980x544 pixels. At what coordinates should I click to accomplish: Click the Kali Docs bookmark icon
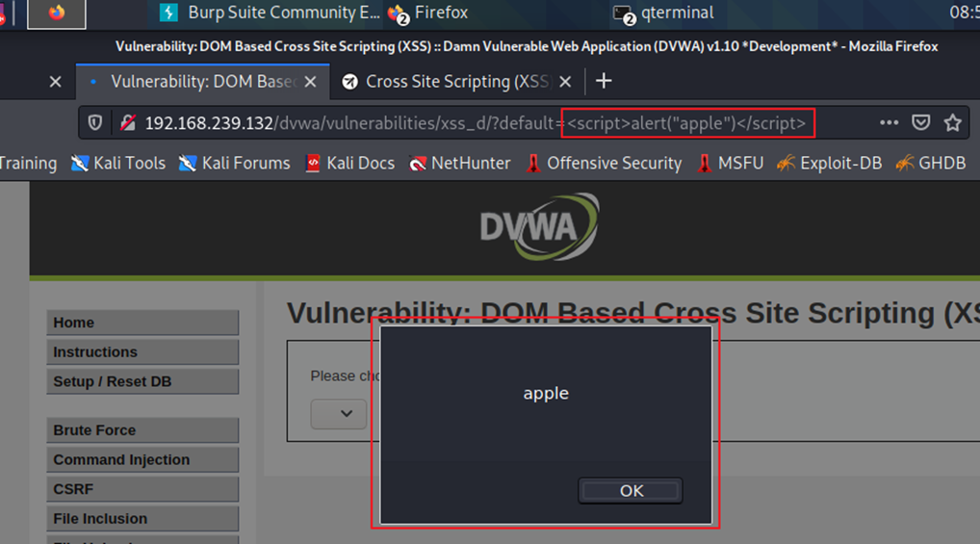click(x=313, y=164)
